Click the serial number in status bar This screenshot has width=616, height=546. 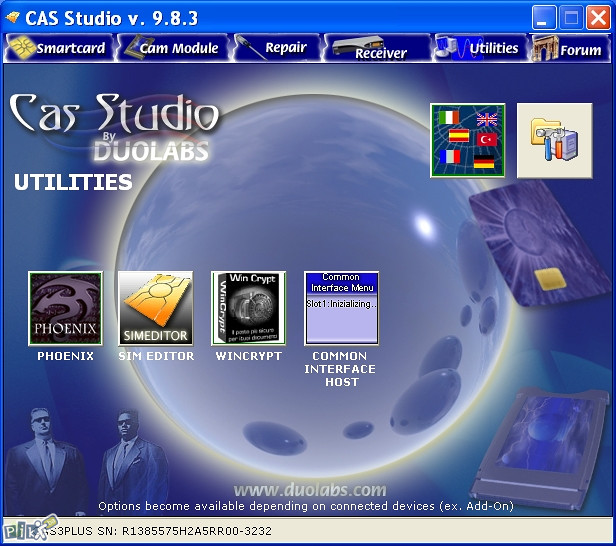pyautogui.click(x=197, y=531)
